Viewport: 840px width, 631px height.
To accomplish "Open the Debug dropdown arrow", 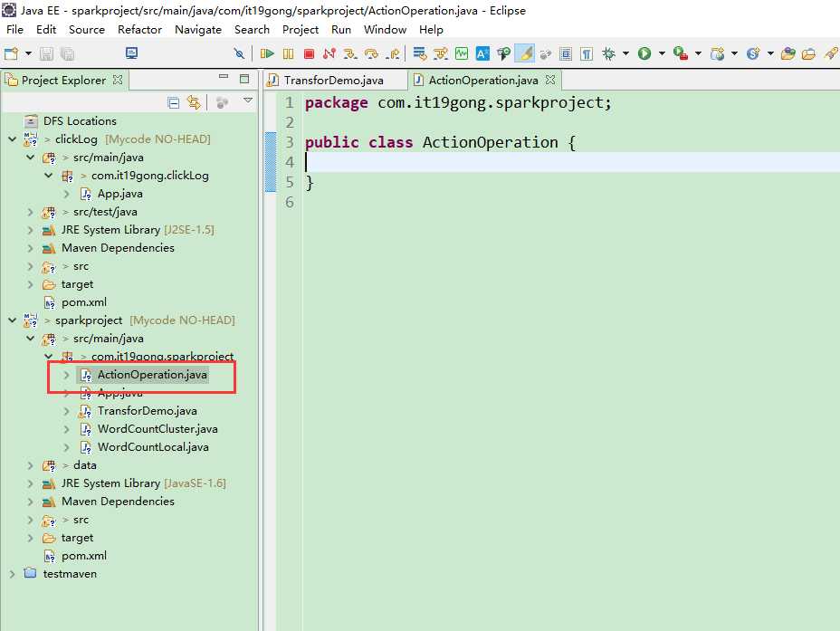I will [x=625, y=53].
